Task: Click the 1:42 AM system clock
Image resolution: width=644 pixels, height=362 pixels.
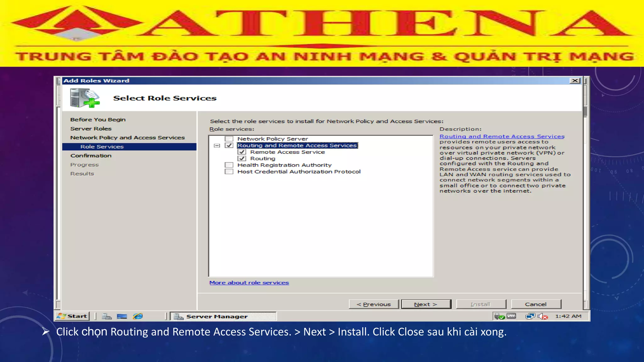Action: (x=568, y=316)
